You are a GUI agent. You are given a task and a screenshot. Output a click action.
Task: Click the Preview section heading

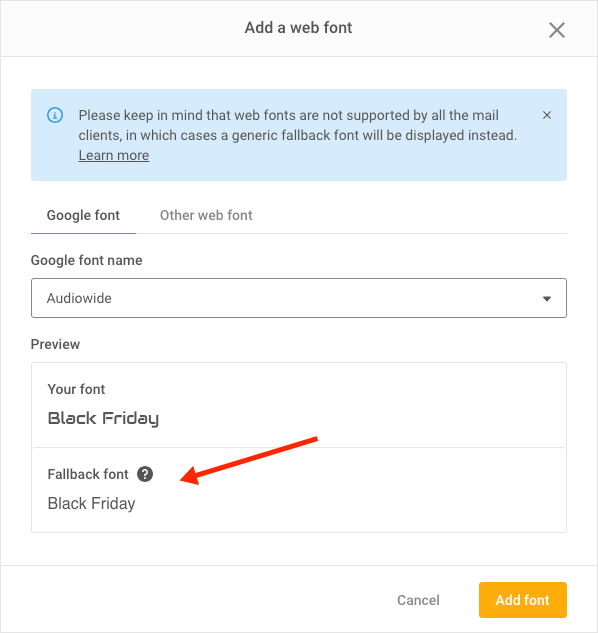(55, 344)
